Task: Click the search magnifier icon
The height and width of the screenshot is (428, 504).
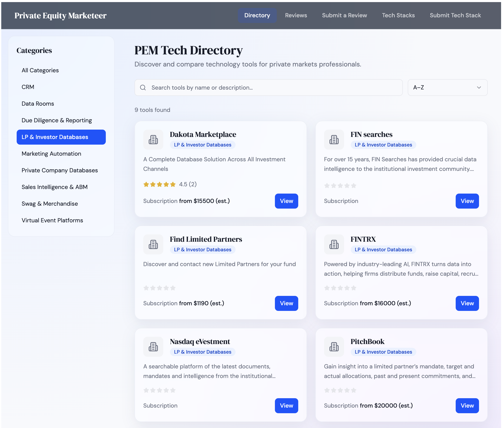Action: [x=143, y=88]
